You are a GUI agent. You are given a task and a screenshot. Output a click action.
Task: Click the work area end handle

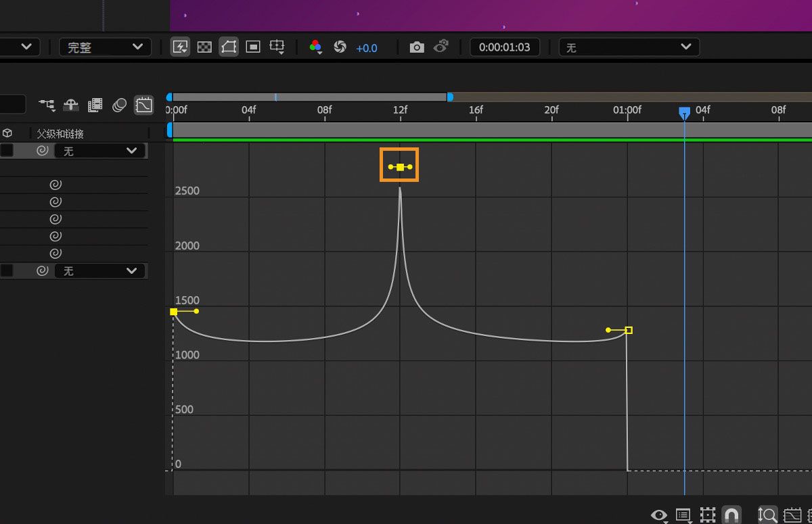450,97
